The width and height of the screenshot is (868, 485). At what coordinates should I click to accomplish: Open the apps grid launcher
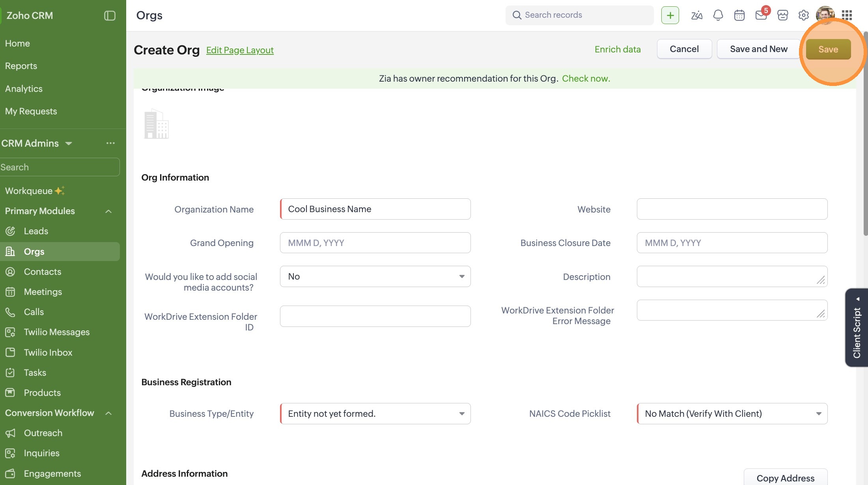[847, 15]
